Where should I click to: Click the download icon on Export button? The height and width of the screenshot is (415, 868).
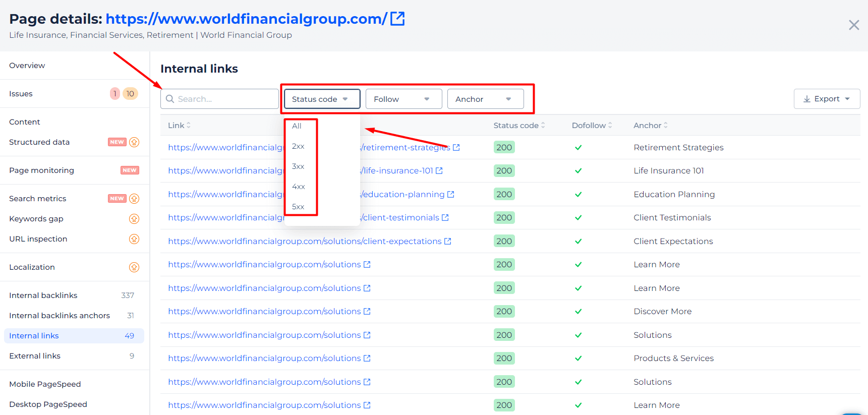tap(807, 99)
